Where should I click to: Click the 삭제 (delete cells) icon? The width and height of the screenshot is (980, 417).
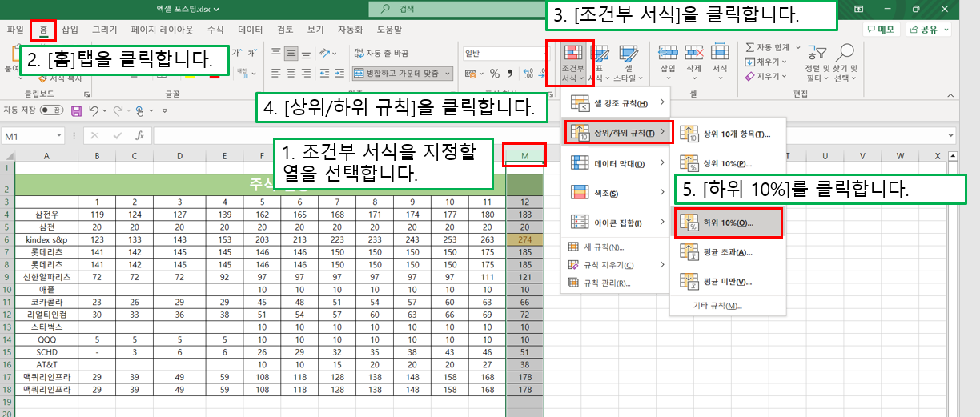click(x=693, y=53)
